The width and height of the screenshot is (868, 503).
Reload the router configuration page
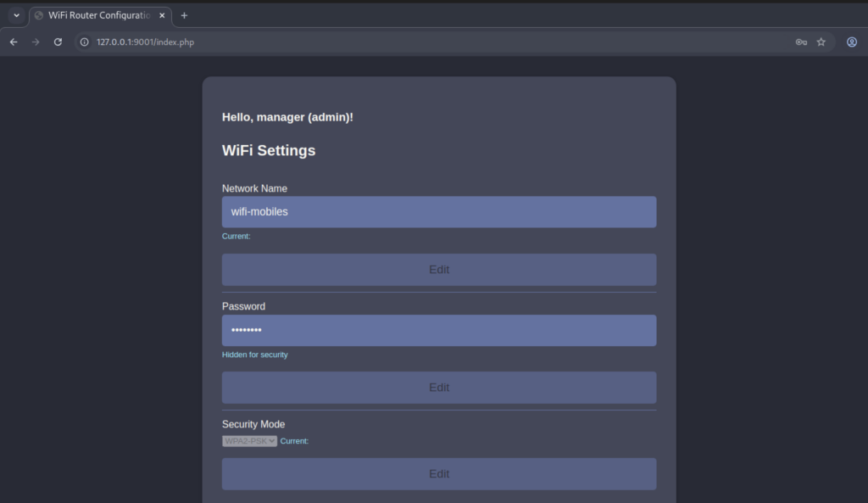[58, 42]
